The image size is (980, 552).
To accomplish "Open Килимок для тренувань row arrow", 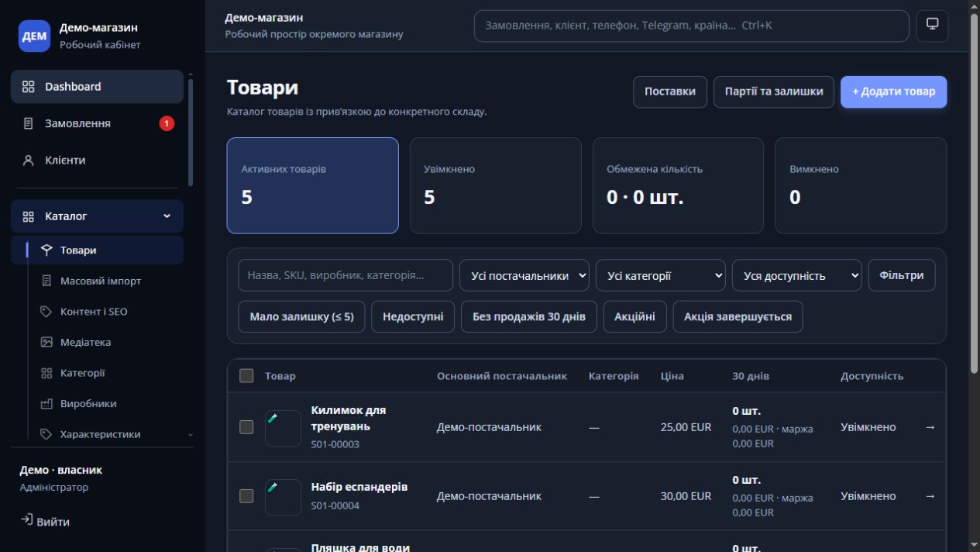I will point(930,427).
